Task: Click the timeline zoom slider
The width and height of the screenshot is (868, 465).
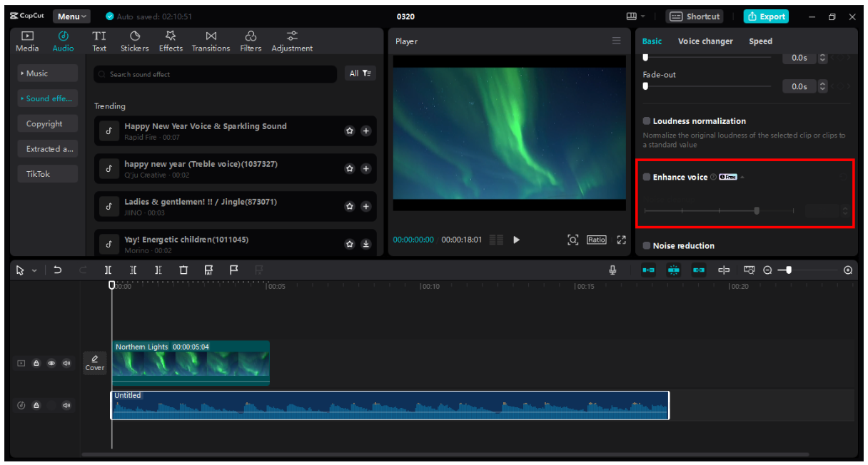Action: pos(807,270)
